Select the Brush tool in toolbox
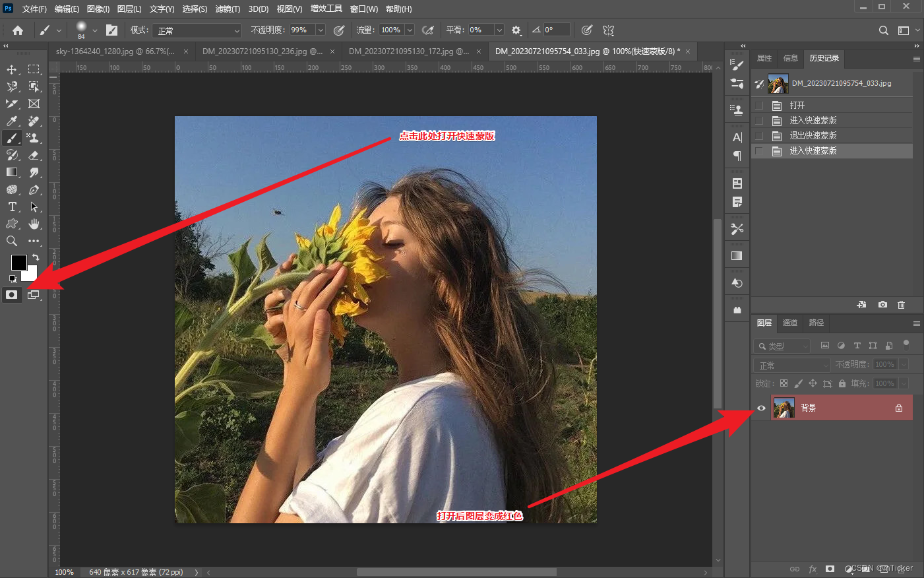This screenshot has height=578, width=924. pyautogui.click(x=12, y=138)
